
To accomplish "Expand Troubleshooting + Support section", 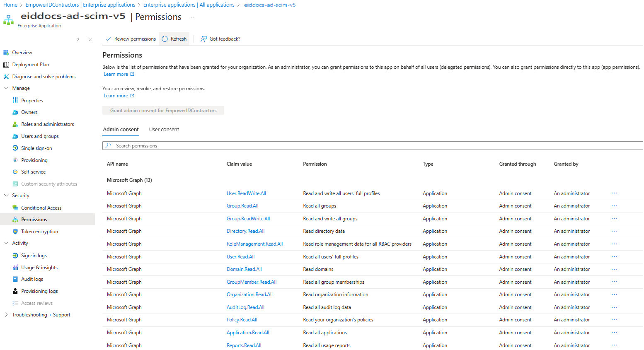I will [x=6, y=315].
